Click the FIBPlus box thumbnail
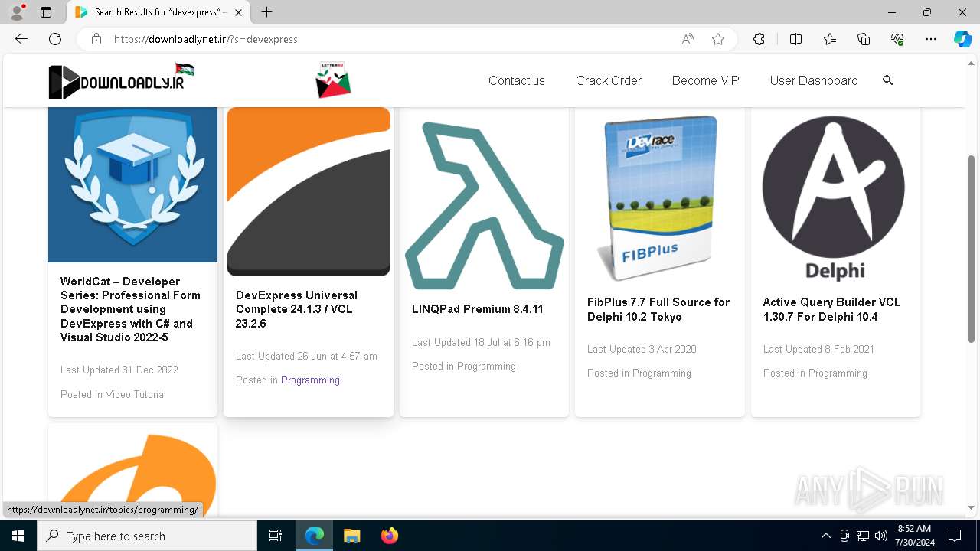This screenshot has width=980, height=551. click(x=660, y=198)
